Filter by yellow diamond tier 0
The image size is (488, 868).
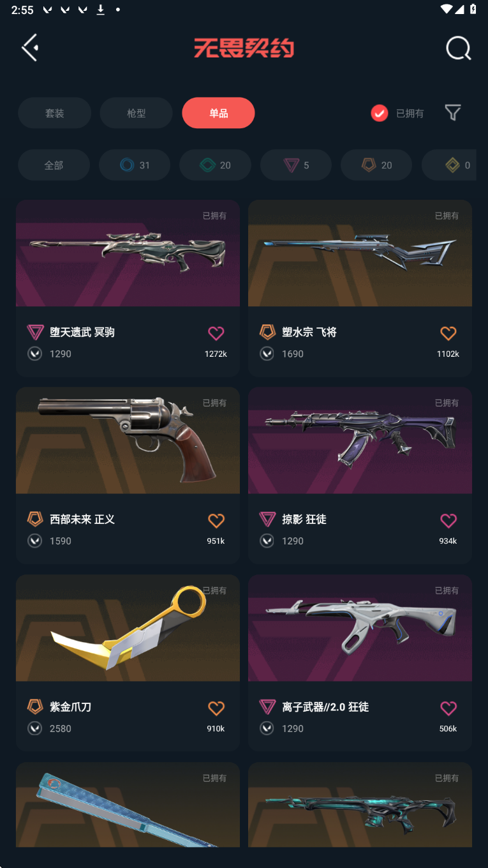coord(449,165)
